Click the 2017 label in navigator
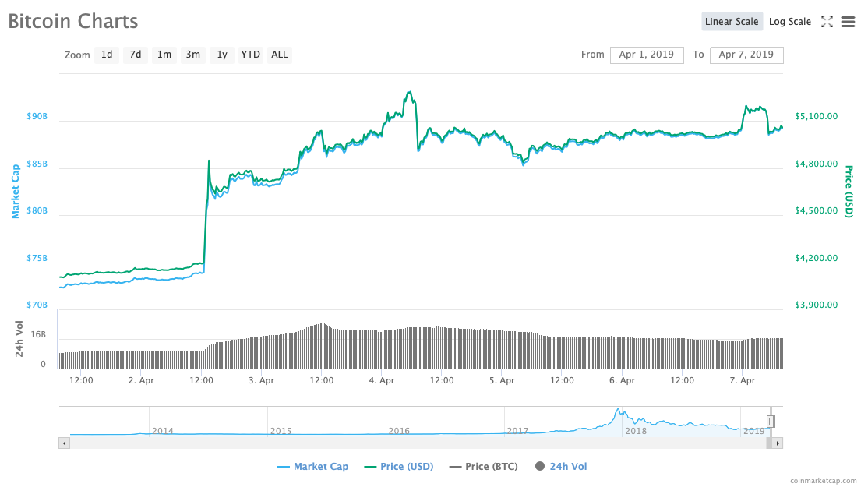 coord(517,431)
